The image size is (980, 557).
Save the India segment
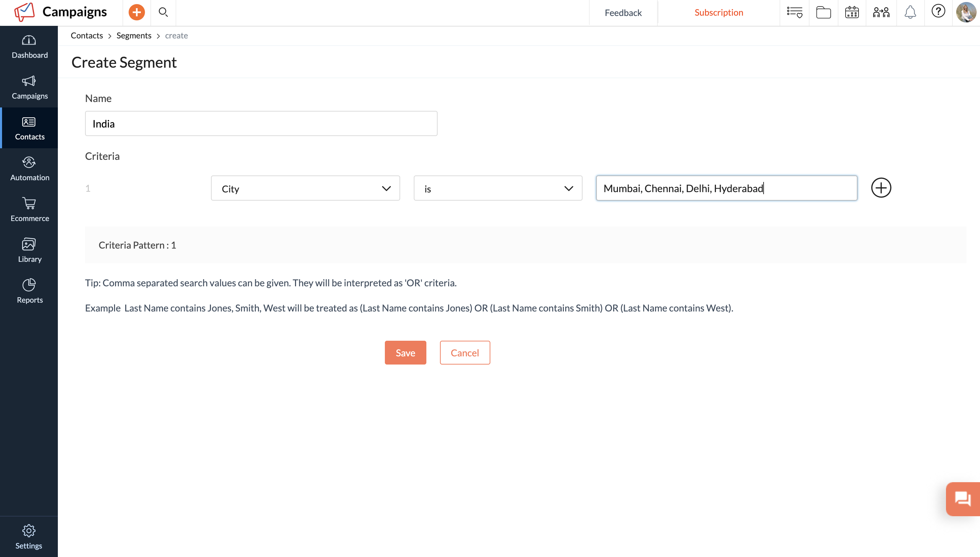tap(405, 352)
